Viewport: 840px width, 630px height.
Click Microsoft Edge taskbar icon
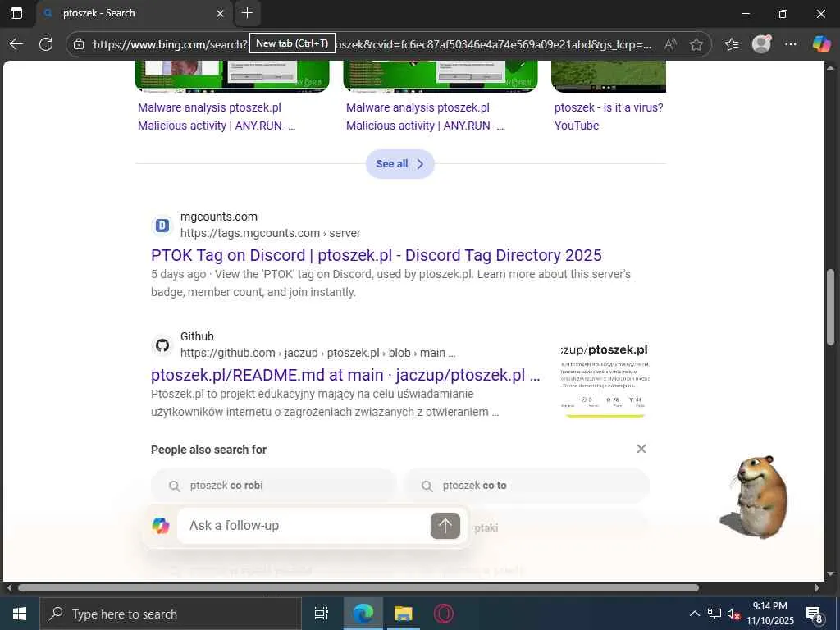click(363, 614)
